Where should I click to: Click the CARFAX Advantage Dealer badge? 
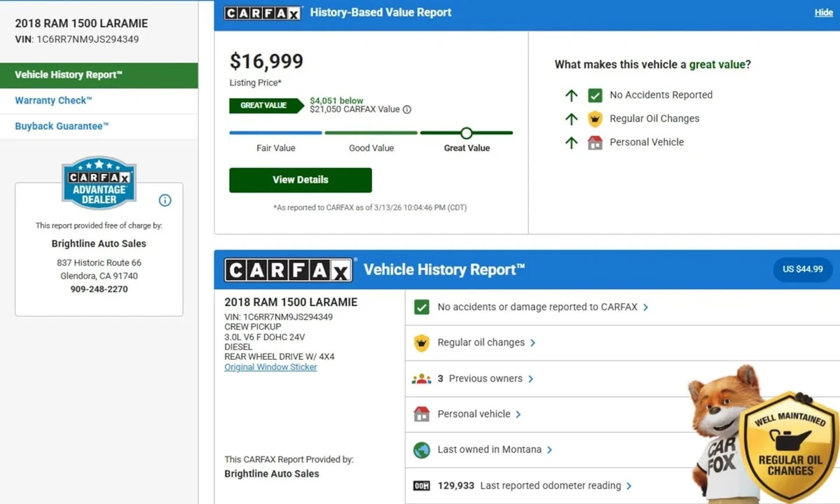(99, 183)
